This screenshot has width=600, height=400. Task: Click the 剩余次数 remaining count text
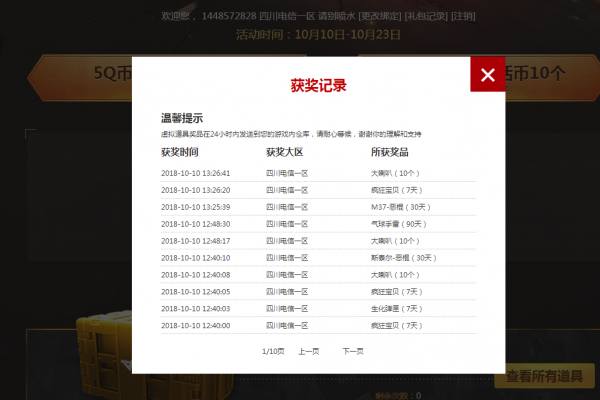[398, 395]
